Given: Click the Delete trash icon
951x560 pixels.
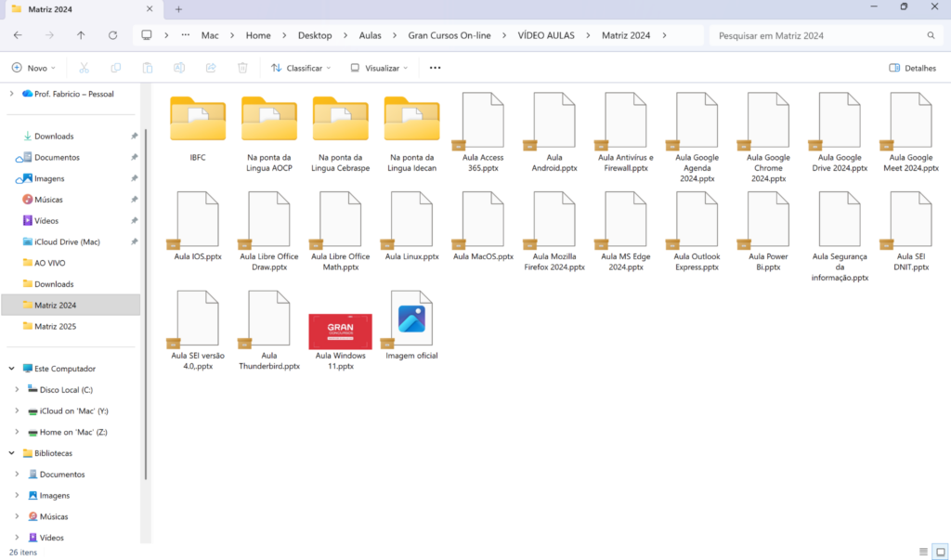Looking at the screenshot, I should (242, 68).
